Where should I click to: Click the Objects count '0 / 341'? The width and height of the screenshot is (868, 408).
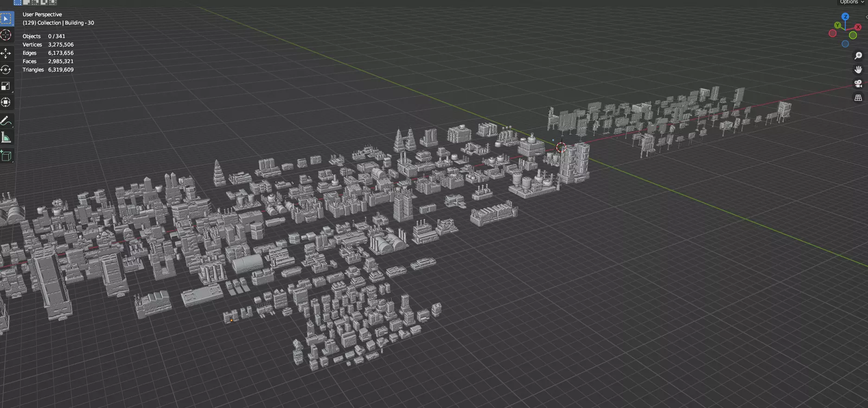tap(57, 36)
